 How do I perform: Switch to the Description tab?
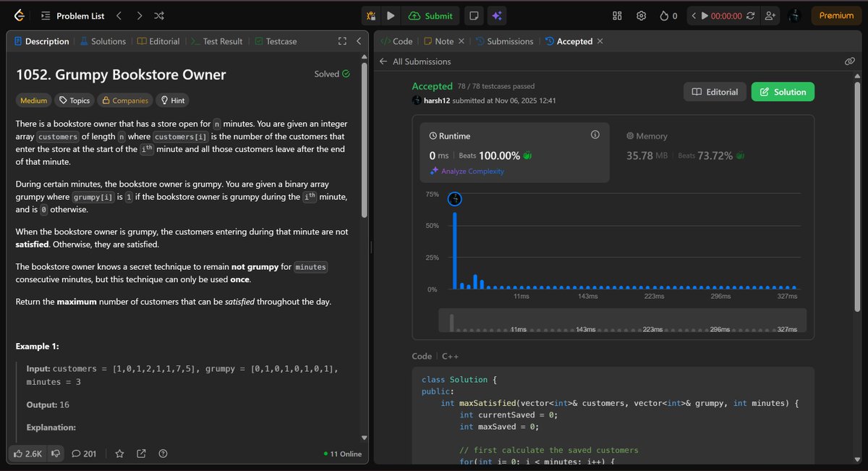pos(42,41)
